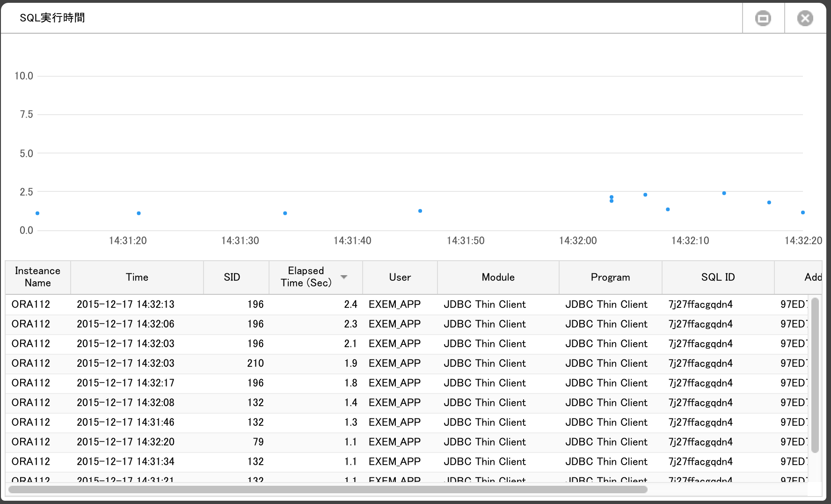Select row with time 2015-12-17 14:32:08

(x=406, y=402)
